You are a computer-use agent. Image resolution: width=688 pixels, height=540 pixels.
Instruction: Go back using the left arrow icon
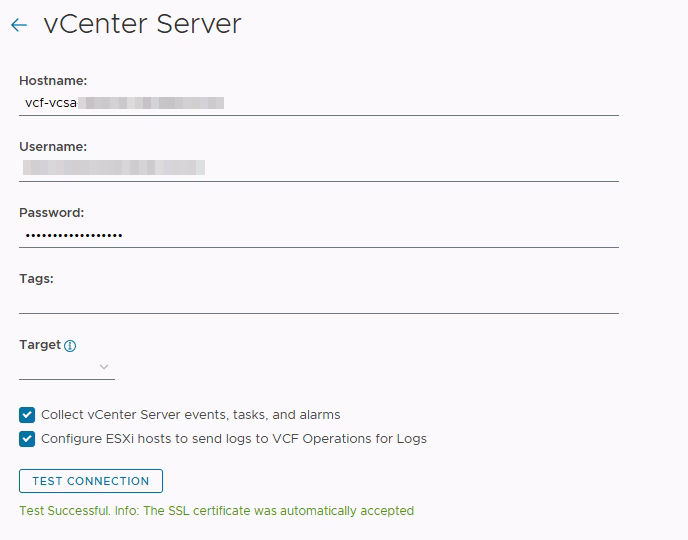(x=18, y=25)
